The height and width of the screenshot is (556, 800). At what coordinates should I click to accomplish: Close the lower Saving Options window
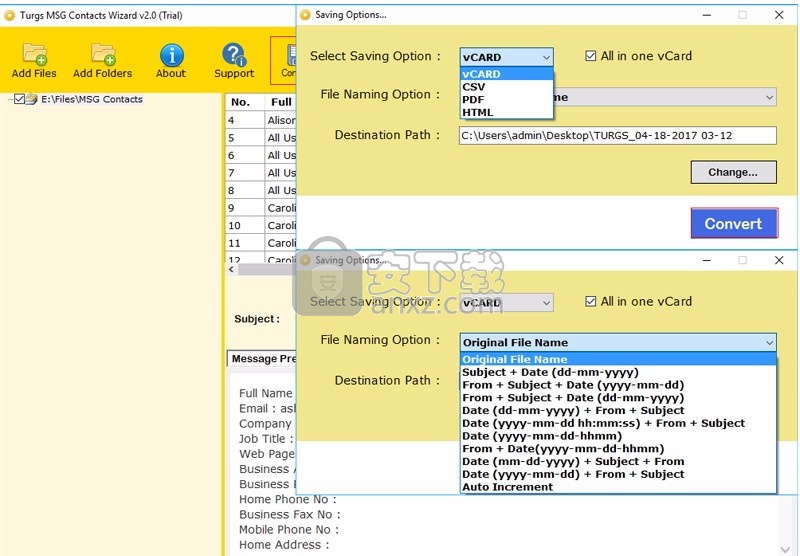click(x=779, y=260)
